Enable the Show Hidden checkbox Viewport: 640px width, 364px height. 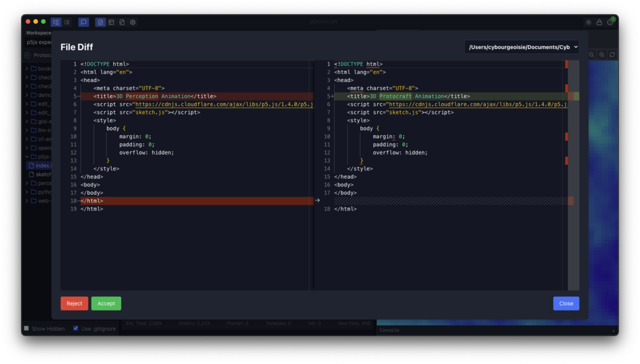(27, 328)
